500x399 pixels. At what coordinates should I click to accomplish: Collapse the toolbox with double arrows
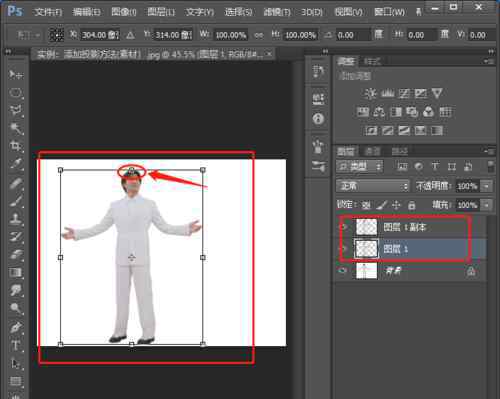8,51
